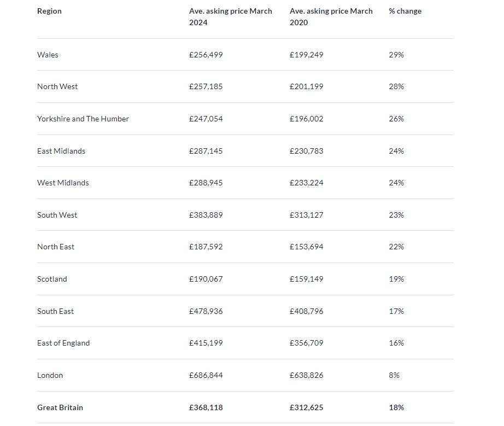
Task: Click the Great Britain total row label
Action: click(60, 407)
